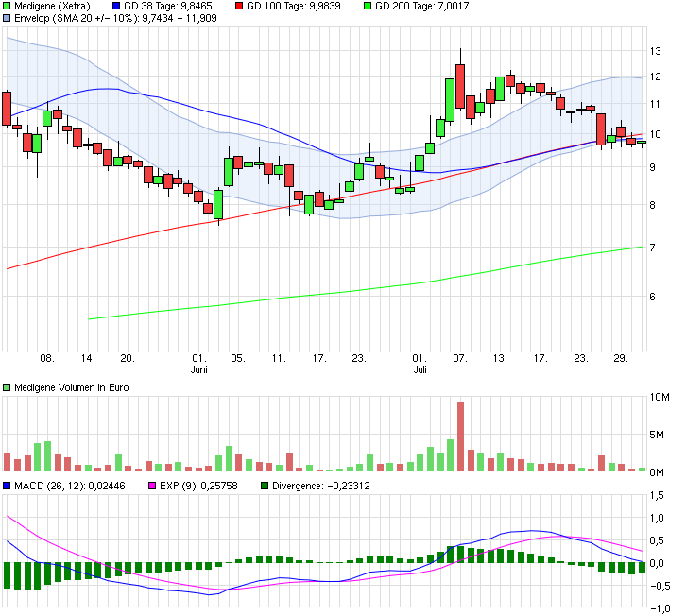The height and width of the screenshot is (616, 686).
Task: Click the 01. Juli date marker
Action: coord(419,365)
